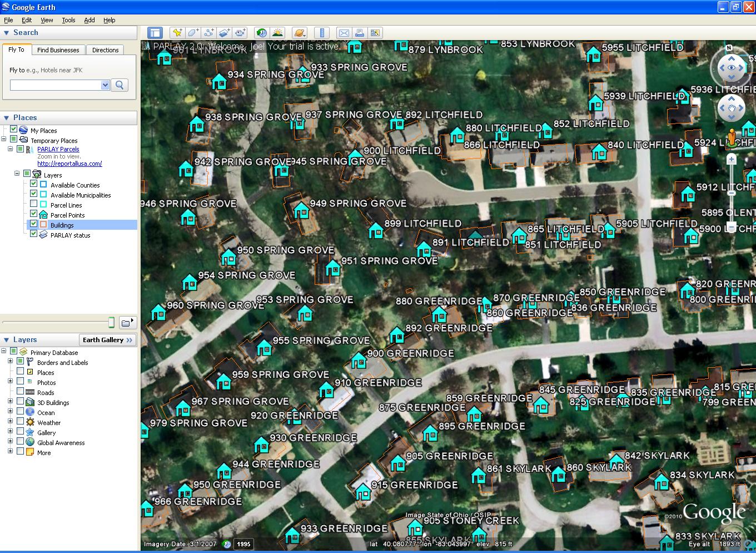The image size is (756, 553).
Task: Open the Fly To search history dropdown
Action: pyautogui.click(x=105, y=85)
